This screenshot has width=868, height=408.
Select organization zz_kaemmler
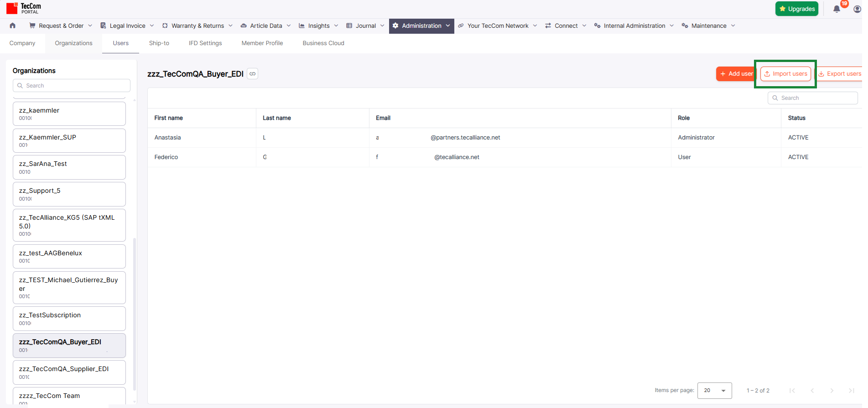[69, 114]
